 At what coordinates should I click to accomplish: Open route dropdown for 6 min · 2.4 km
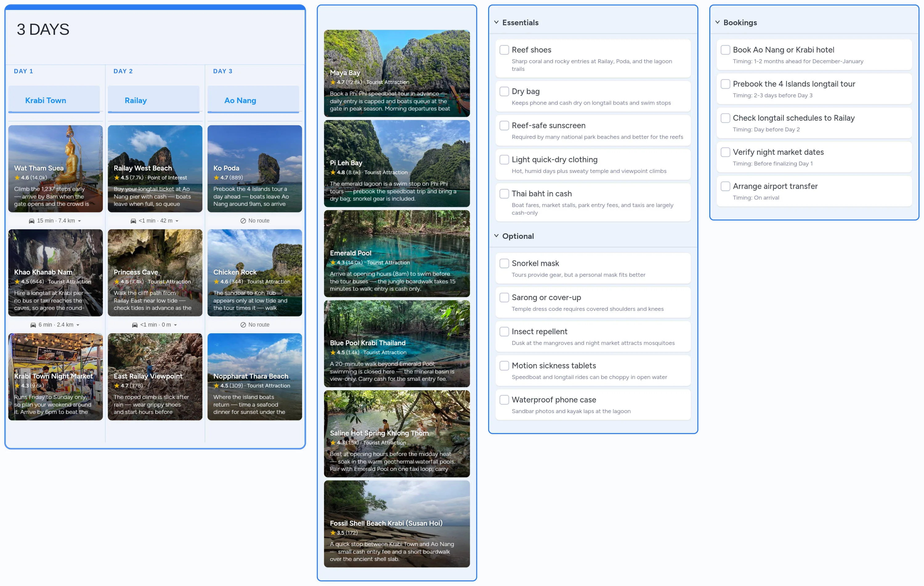tap(78, 325)
